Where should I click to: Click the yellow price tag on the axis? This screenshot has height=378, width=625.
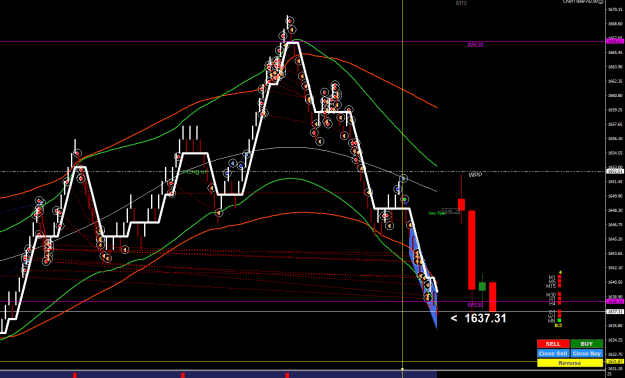pyautogui.click(x=615, y=361)
